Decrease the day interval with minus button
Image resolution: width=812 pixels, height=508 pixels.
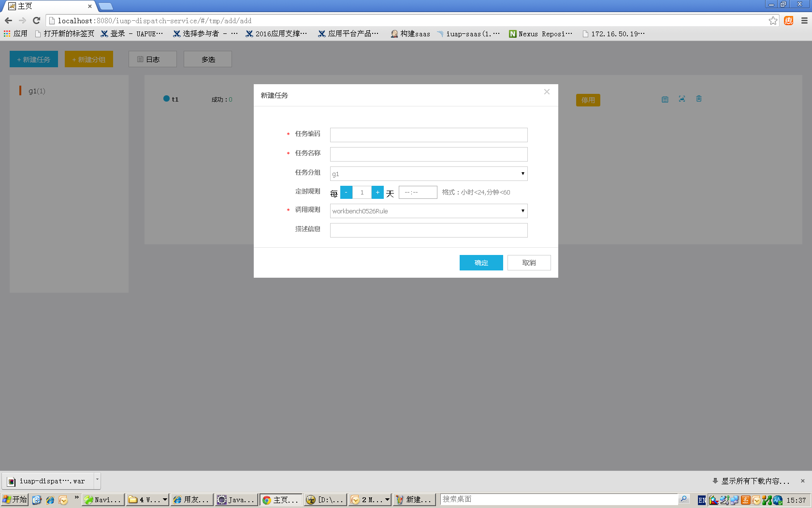(x=346, y=193)
